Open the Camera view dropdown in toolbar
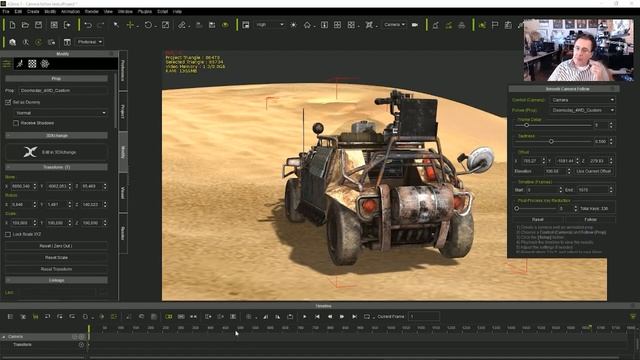The width and height of the screenshot is (640, 360). coord(394,25)
